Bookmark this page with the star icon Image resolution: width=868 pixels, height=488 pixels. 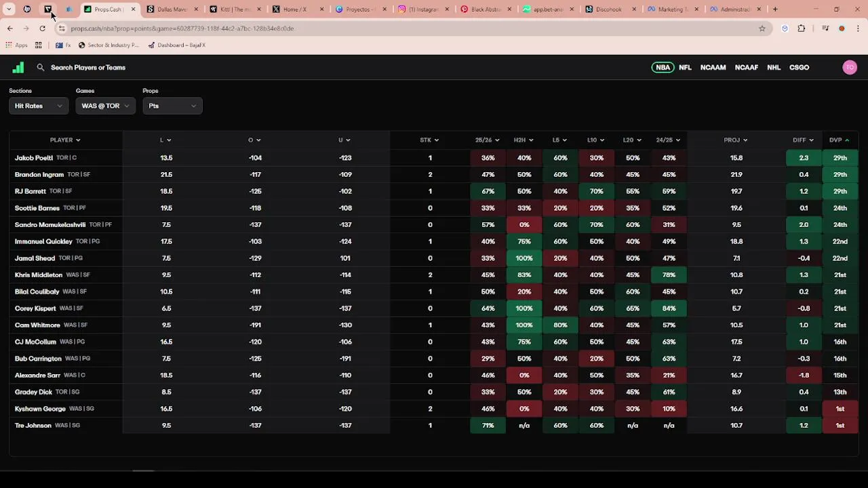[x=762, y=28]
